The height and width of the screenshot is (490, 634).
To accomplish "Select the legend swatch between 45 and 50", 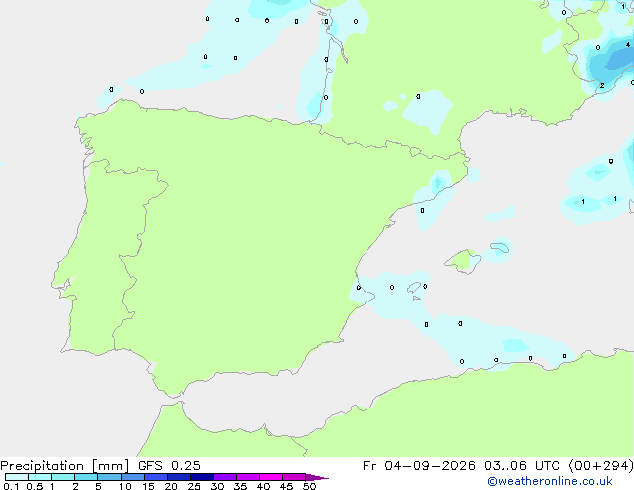I will (294, 477).
